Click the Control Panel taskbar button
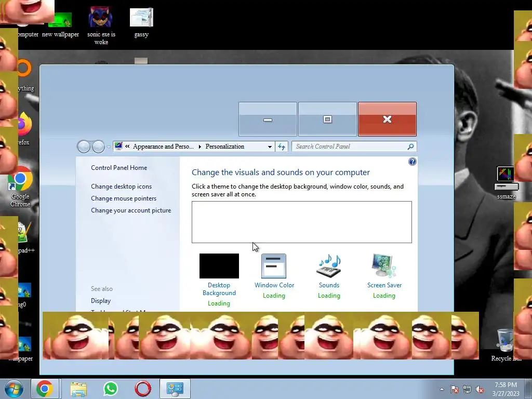Screen dimensions: 532x399 click(175, 389)
